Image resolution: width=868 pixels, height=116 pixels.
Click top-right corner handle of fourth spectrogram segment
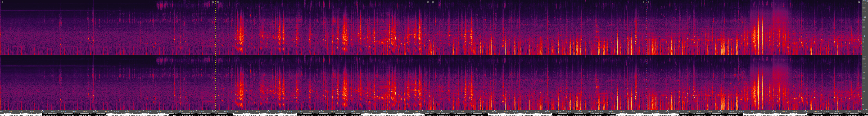pos(859,2)
